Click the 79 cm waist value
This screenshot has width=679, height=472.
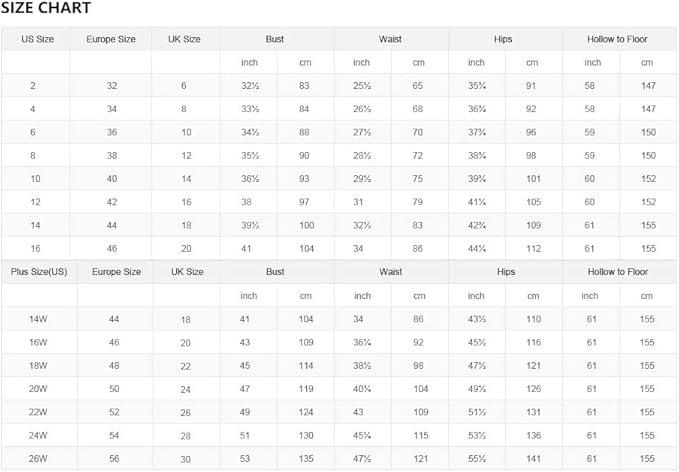click(419, 202)
